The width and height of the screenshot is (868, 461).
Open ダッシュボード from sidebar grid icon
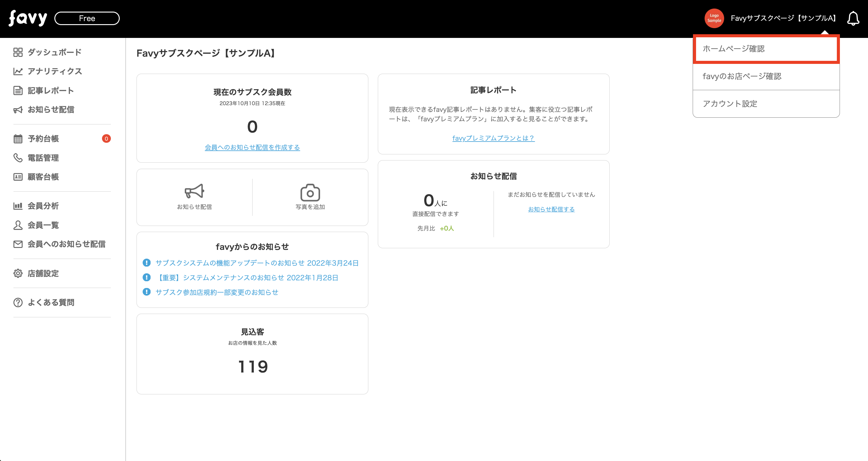[18, 52]
